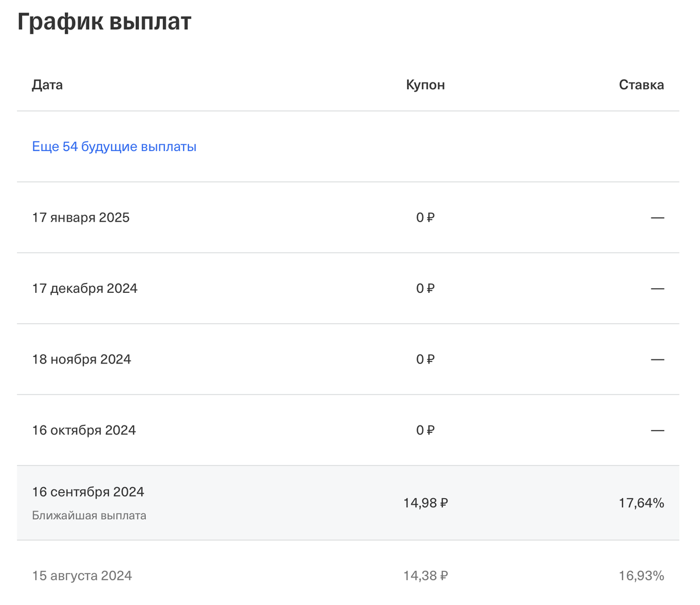700x605 pixels.
Task: Select the '16 октября 2024' date
Action: [84, 430]
